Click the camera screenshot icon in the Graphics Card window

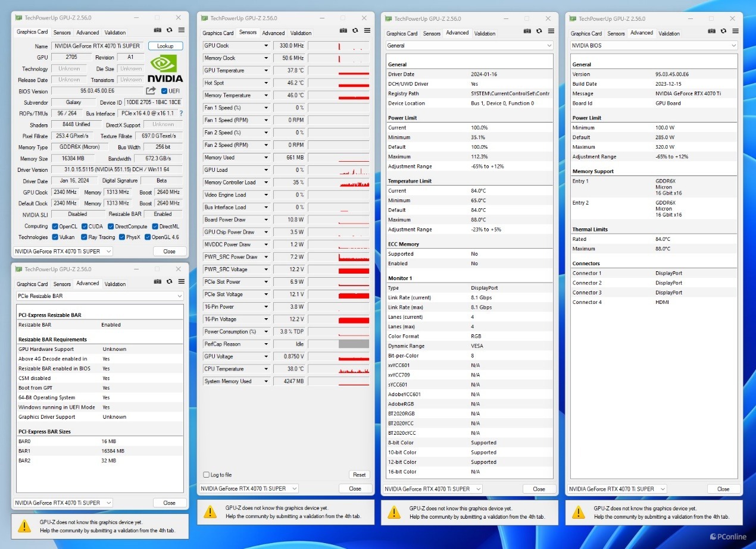tap(157, 30)
